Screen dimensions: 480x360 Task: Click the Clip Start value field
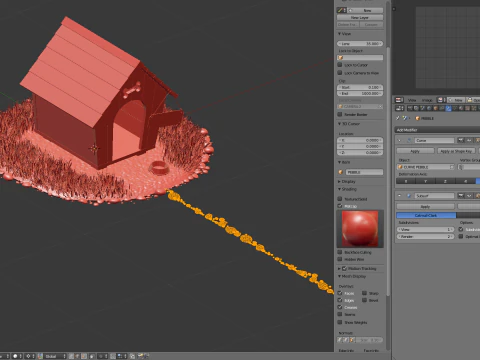point(360,87)
